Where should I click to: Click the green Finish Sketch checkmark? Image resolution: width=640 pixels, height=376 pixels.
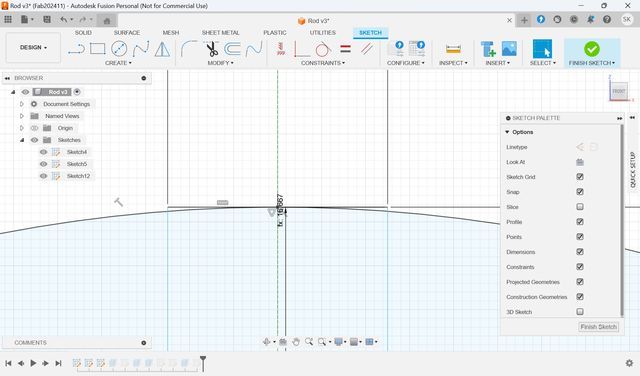(x=591, y=49)
